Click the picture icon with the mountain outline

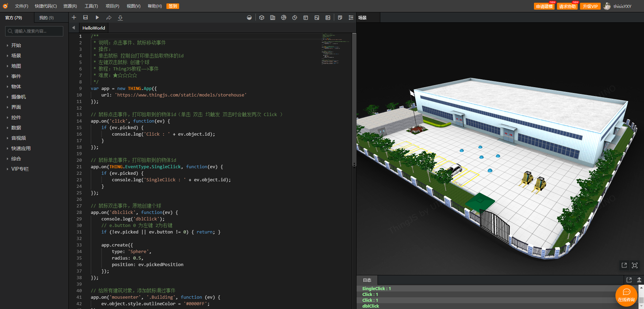(317, 18)
